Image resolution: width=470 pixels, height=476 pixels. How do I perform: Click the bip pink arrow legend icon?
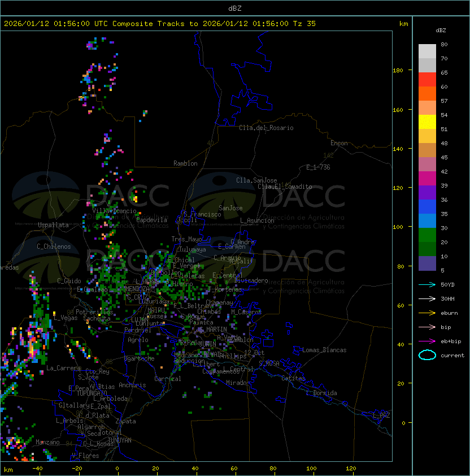click(x=427, y=327)
